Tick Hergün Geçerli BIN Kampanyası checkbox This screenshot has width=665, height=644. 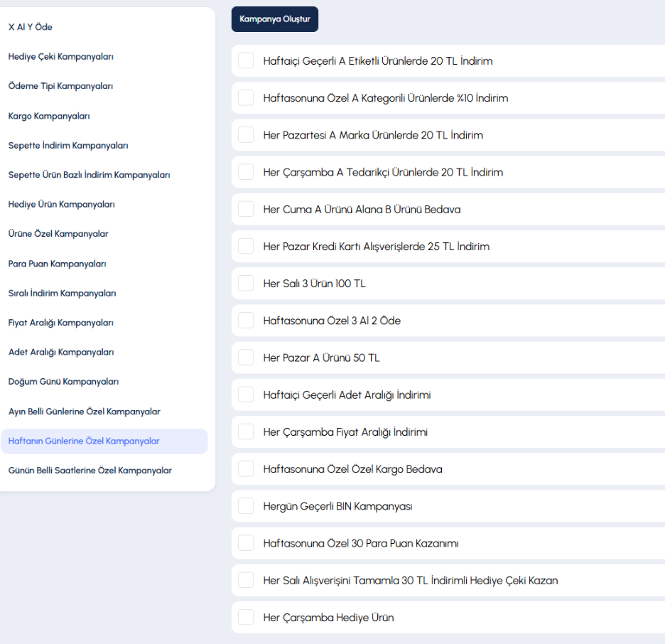click(246, 506)
